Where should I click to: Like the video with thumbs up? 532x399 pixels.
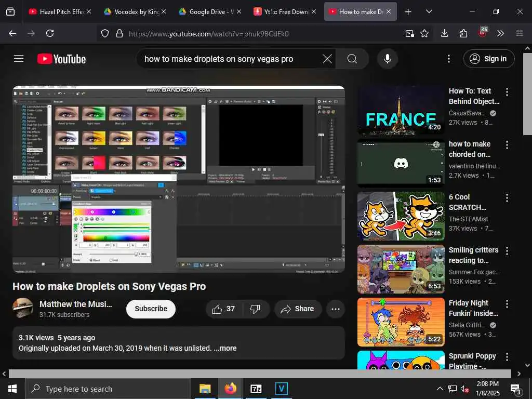point(223,309)
